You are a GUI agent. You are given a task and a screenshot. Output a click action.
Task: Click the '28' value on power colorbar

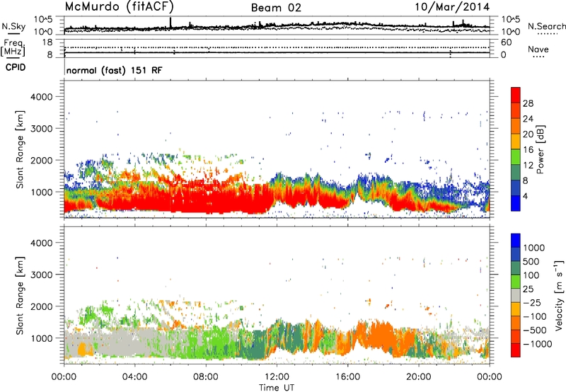(x=528, y=103)
